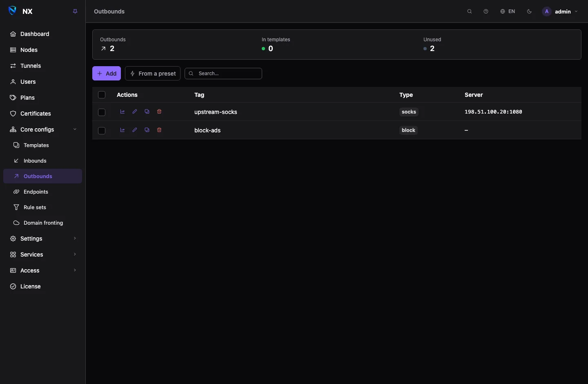
Task: Click the In templates stat
Action: 276,45
